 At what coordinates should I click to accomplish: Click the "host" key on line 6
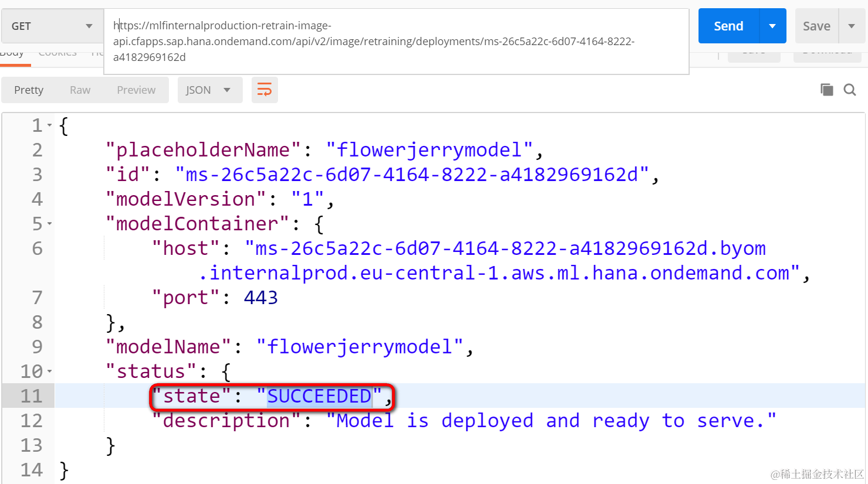(x=186, y=248)
